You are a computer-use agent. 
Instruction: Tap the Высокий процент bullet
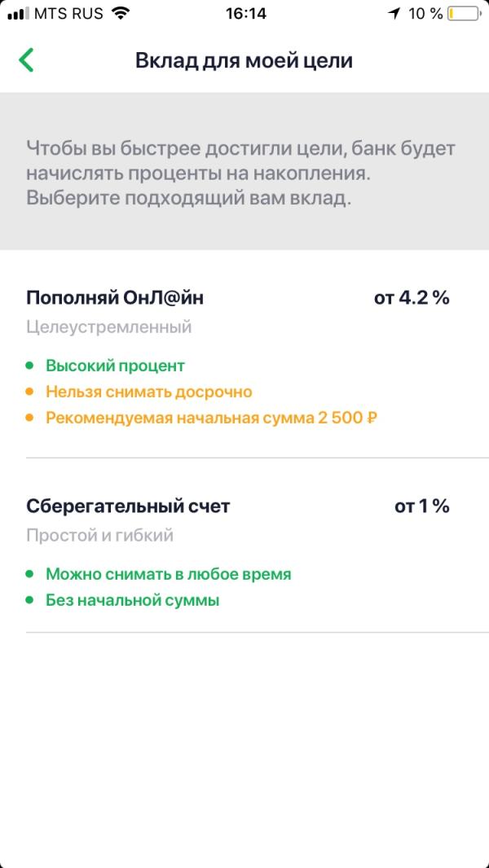[115, 366]
